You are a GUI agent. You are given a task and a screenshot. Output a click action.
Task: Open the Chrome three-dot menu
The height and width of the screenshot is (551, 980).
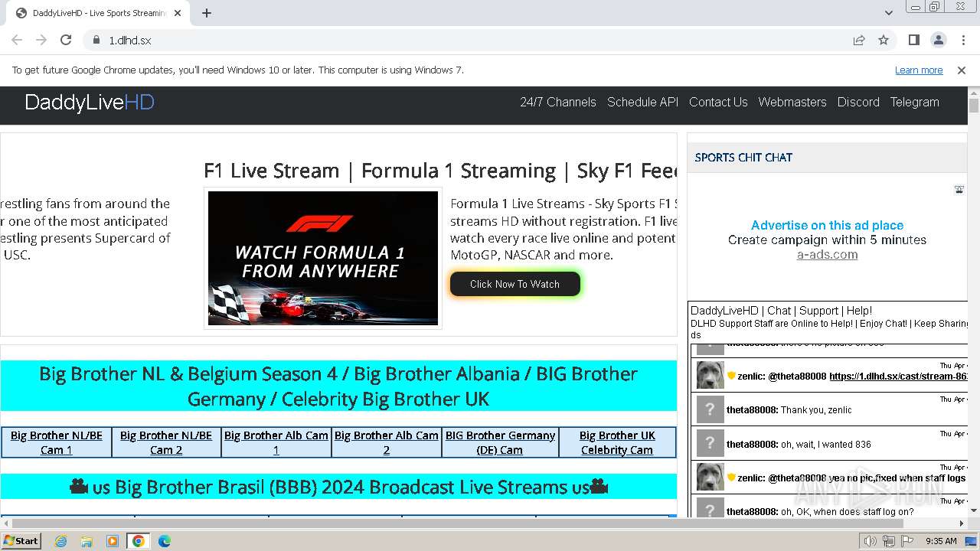963,40
